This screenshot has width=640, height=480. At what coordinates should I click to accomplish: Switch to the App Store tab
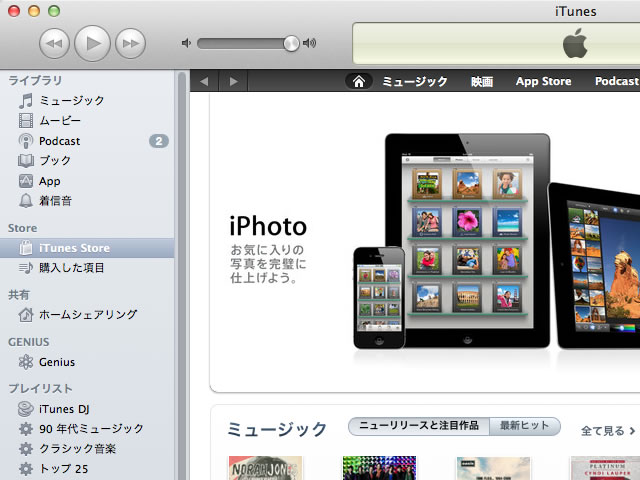point(543,81)
